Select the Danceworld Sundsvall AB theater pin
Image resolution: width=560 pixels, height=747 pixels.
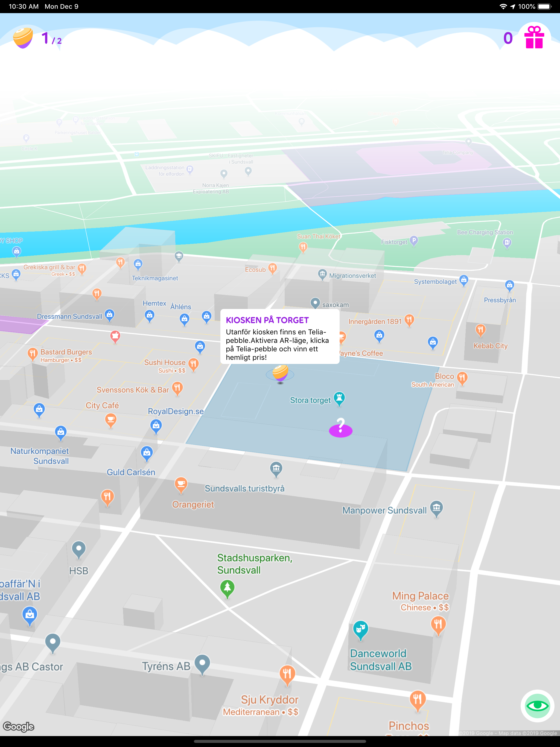(x=360, y=630)
